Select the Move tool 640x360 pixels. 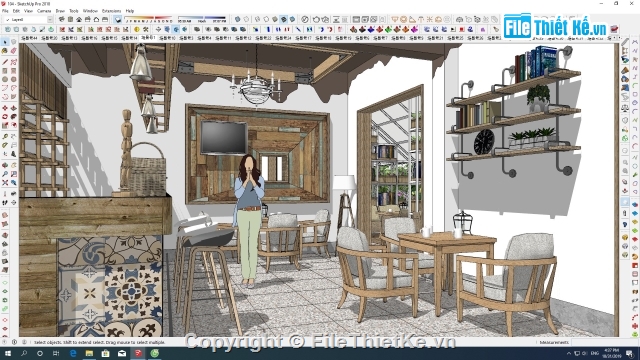coord(5,108)
